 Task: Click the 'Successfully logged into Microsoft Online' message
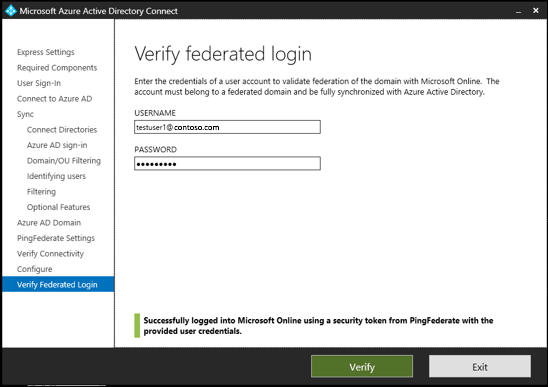(x=318, y=325)
